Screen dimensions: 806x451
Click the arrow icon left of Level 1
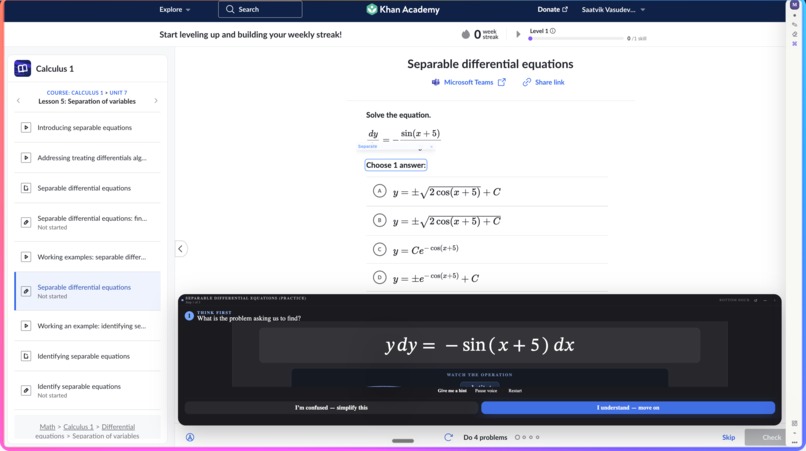(x=518, y=34)
